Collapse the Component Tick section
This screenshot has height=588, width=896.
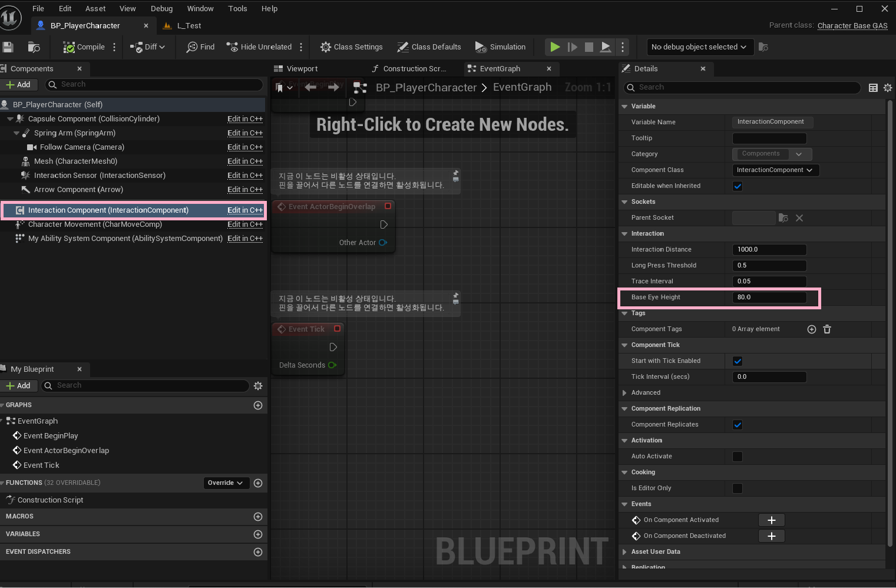[625, 345]
